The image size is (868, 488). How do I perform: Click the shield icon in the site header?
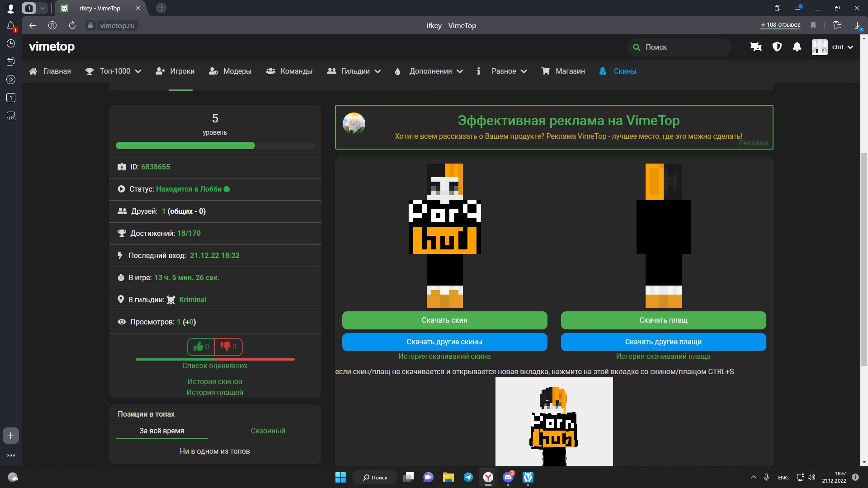tap(777, 47)
